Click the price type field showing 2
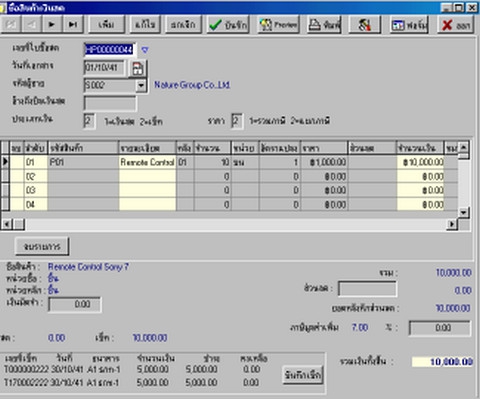The height and width of the screenshot is (399, 480). pyautogui.click(x=237, y=121)
